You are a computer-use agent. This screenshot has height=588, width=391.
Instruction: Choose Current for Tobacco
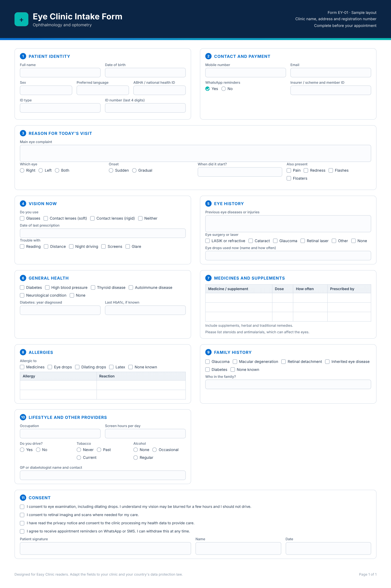coord(79,458)
